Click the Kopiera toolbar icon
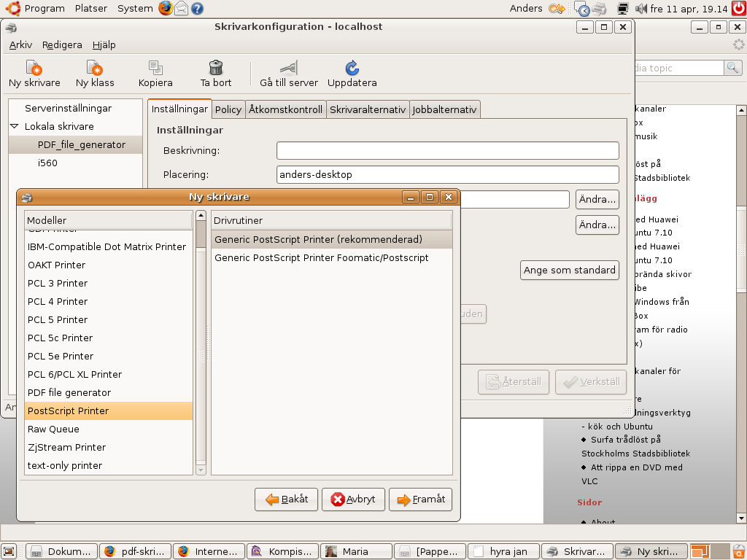This screenshot has height=560, width=747. 155,68
